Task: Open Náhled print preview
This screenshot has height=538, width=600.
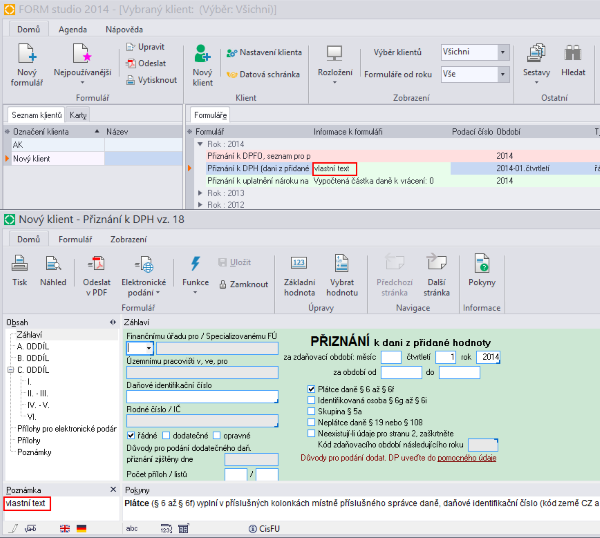Action: [53, 263]
